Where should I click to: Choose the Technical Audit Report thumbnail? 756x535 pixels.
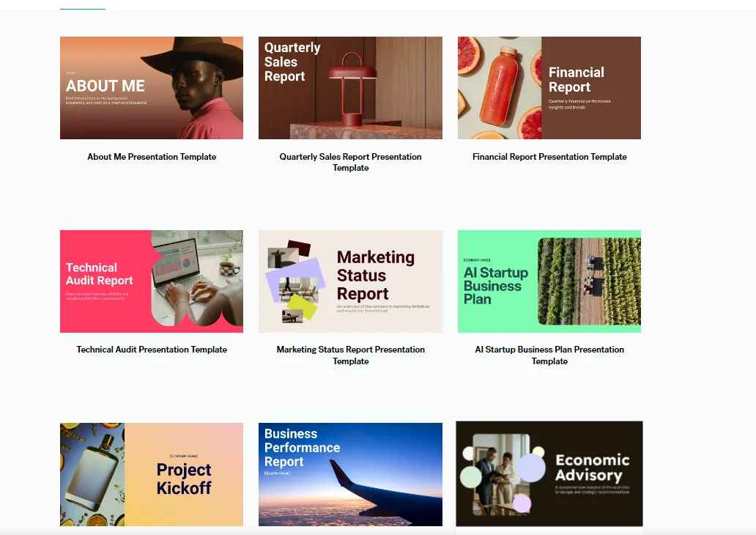[x=152, y=281]
